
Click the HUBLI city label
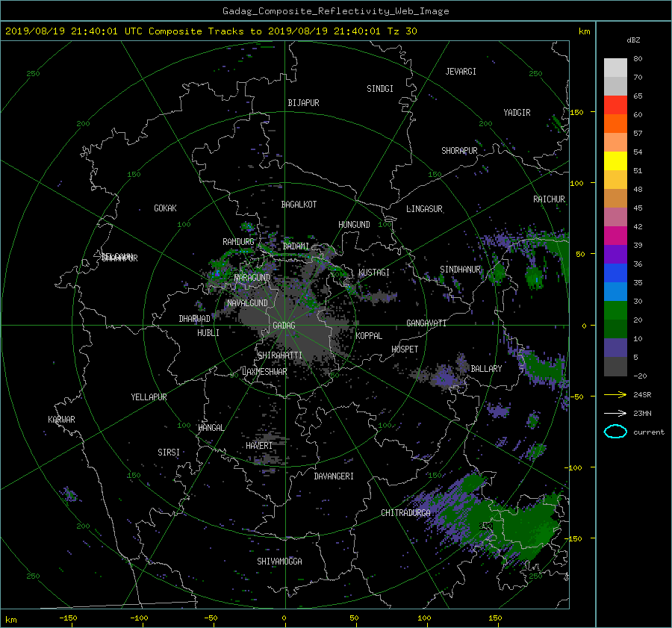pyautogui.click(x=208, y=333)
